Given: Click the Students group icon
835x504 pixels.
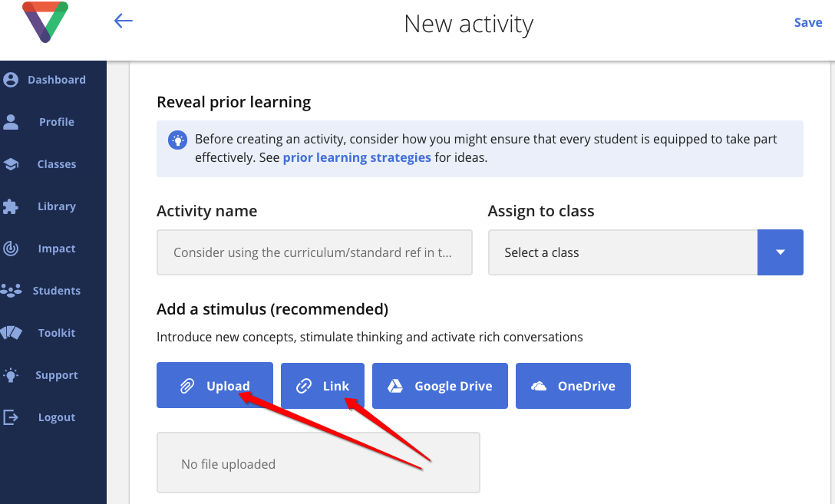Looking at the screenshot, I should pyautogui.click(x=12, y=291).
